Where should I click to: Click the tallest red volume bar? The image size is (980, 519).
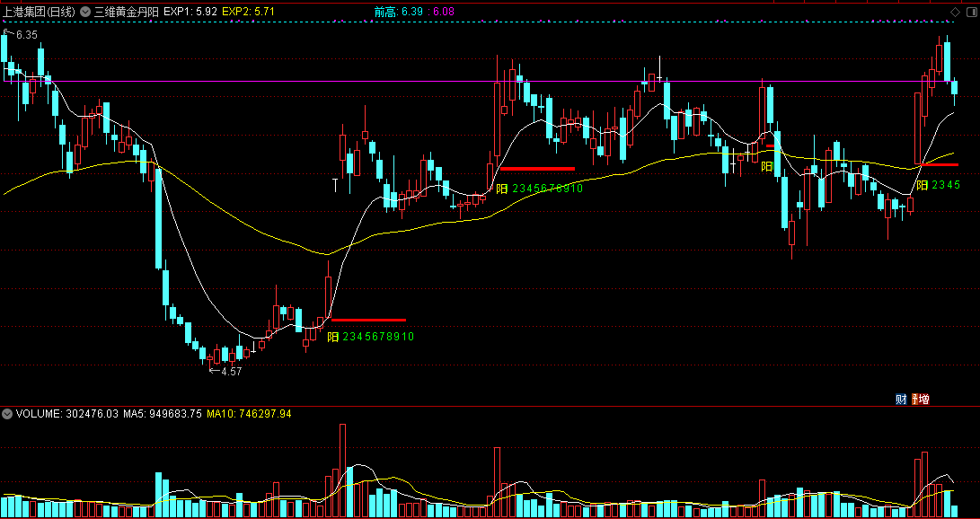(342, 471)
